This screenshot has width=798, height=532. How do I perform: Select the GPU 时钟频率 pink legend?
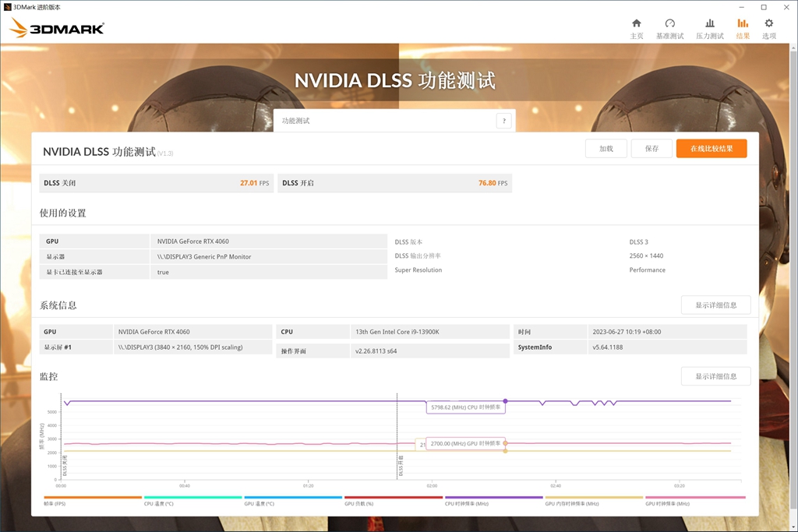coord(695,501)
